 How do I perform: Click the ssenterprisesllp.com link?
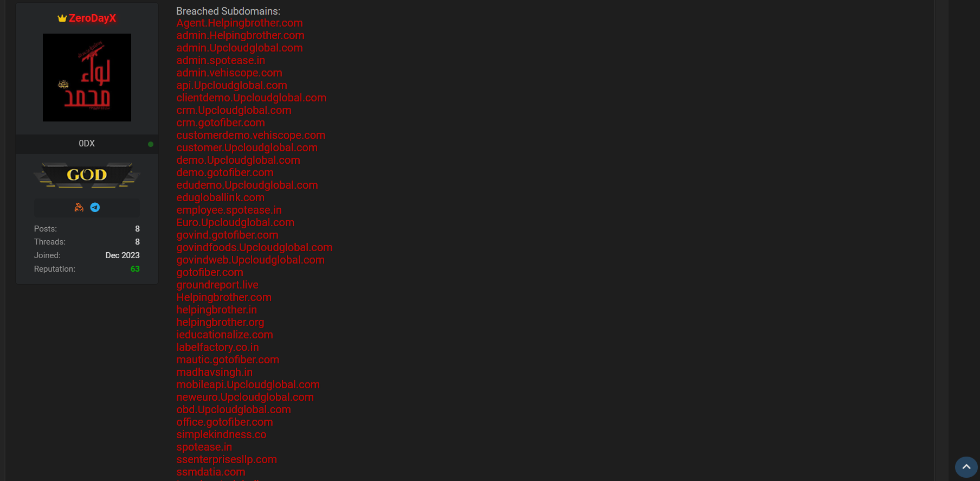click(x=227, y=460)
